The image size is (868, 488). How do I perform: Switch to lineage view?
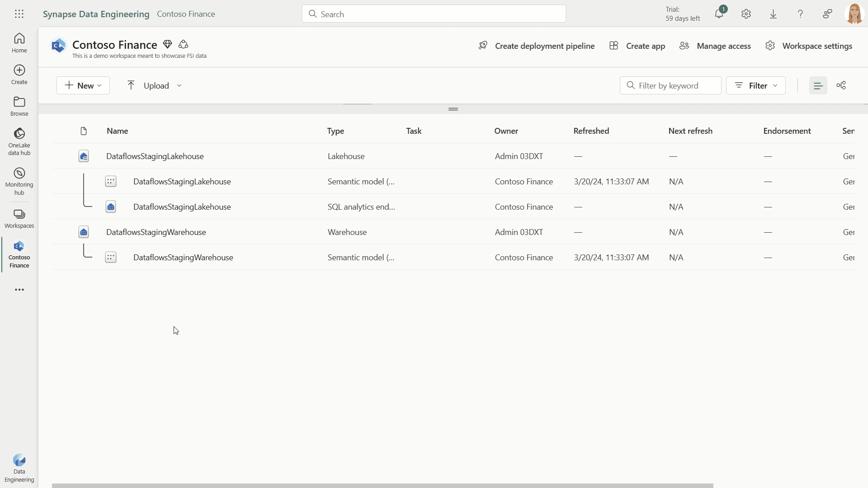(x=841, y=85)
